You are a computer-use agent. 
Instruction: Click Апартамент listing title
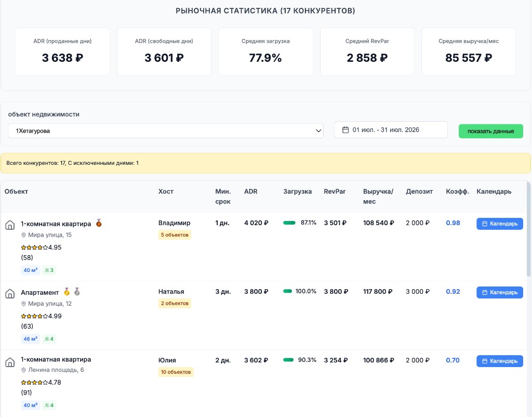[39, 292]
